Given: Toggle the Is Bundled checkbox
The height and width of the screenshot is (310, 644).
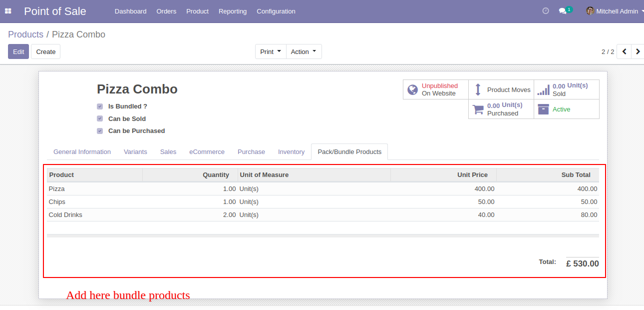Looking at the screenshot, I should 100,106.
